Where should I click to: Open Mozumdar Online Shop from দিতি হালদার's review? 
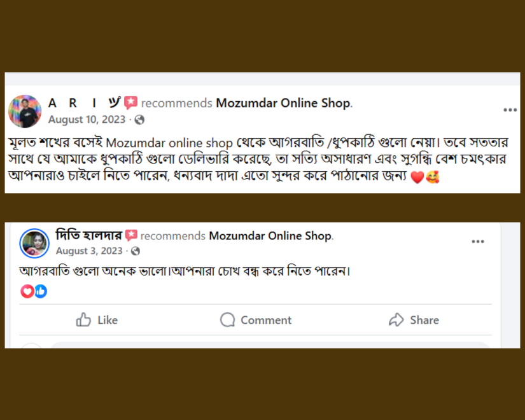[x=270, y=235]
